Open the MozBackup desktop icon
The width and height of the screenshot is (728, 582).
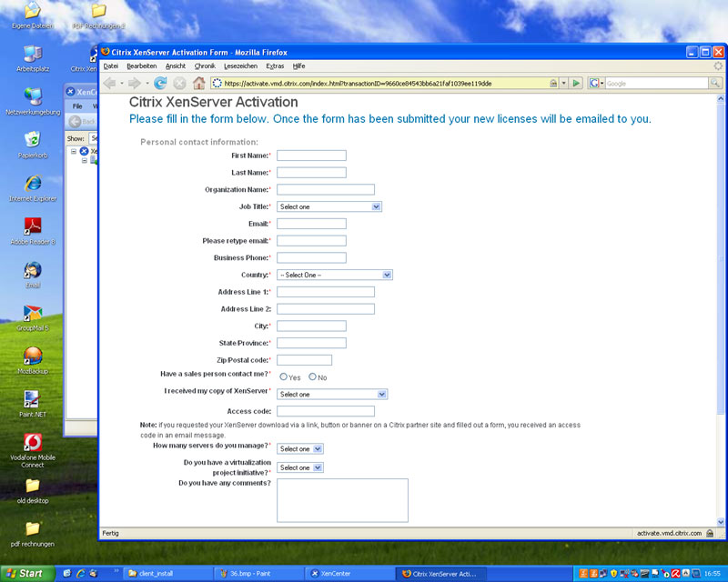pos(33,361)
